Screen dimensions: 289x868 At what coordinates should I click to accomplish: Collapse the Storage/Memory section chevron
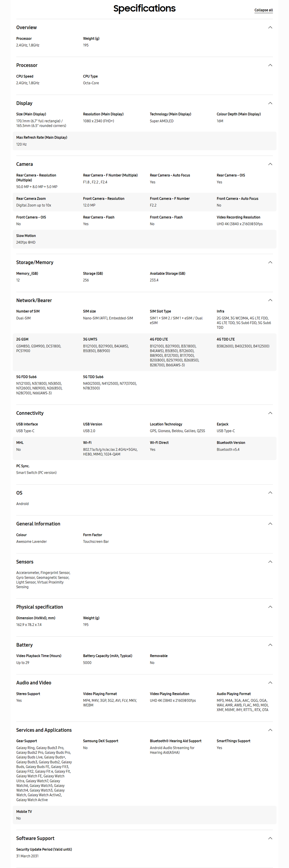pos(270,262)
